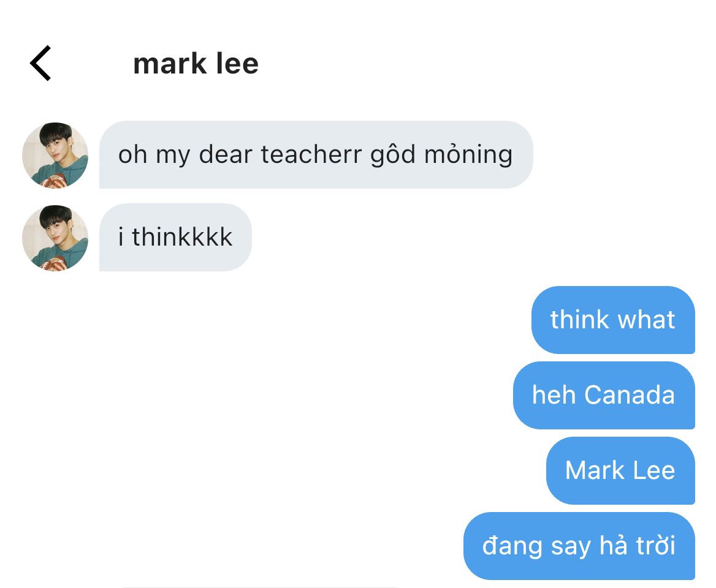This screenshot has width=716, height=588.
Task: Click the word 'heh' in blue bubble
Action: (x=554, y=395)
